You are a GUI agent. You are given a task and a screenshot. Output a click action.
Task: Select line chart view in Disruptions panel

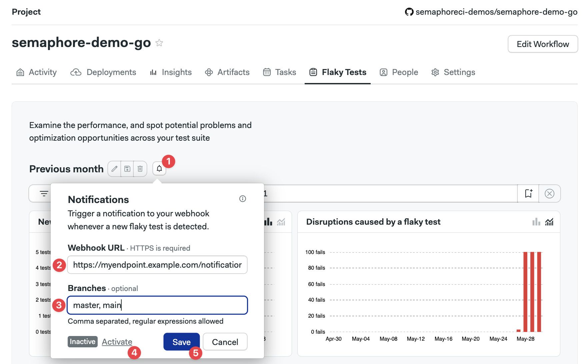coord(549,222)
